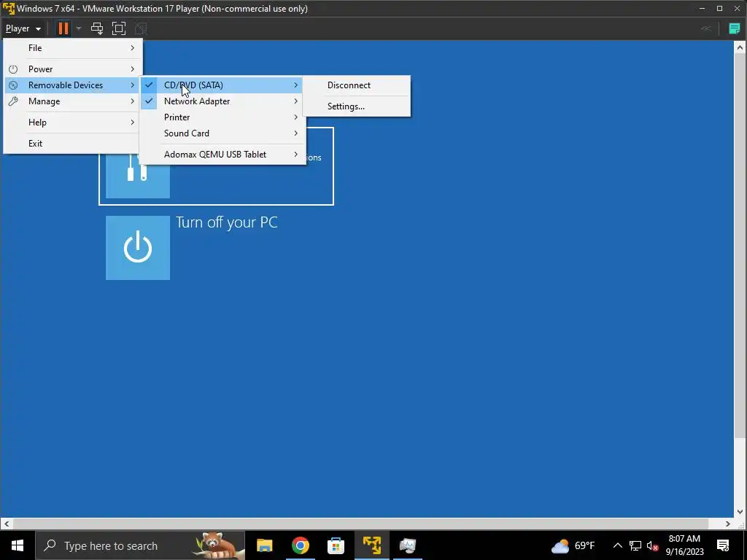
Task: Open the Help submenu
Action: click(73, 122)
